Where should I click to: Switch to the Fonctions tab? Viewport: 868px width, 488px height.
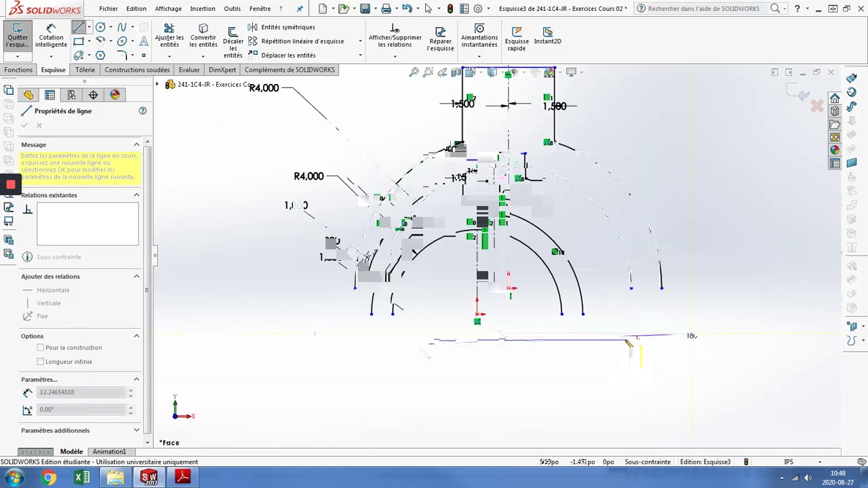click(x=18, y=70)
